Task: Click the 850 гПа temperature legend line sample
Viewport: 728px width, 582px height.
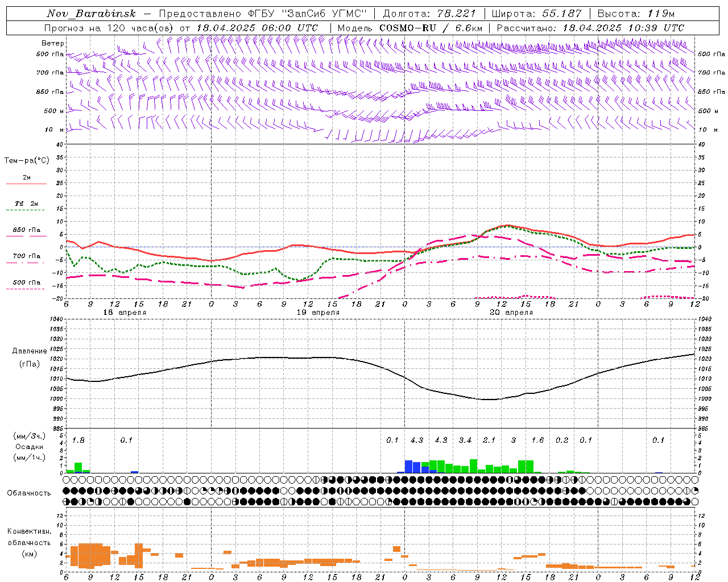Action: click(x=26, y=236)
